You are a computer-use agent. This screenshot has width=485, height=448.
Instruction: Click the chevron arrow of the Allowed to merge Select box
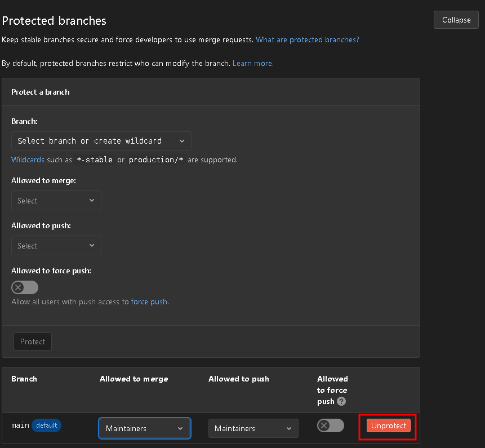(92, 200)
